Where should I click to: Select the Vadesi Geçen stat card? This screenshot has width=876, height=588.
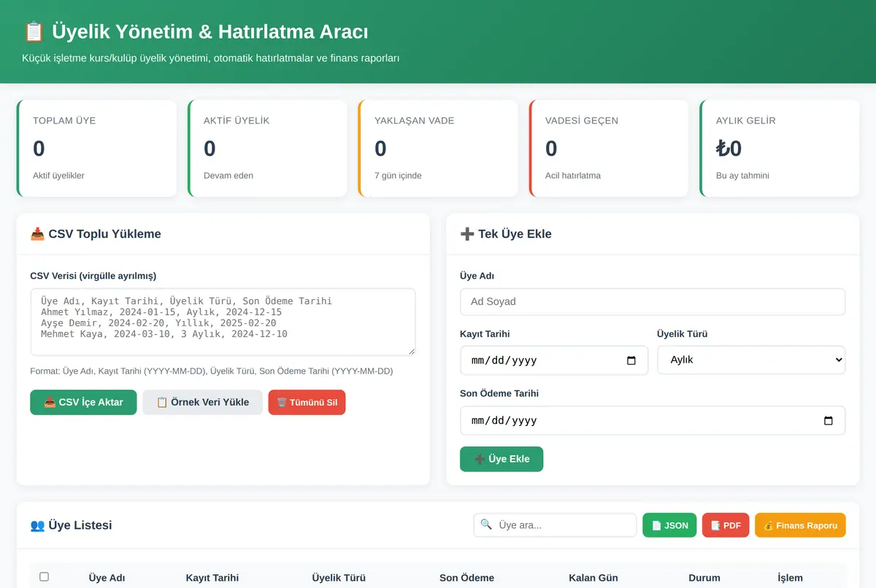click(609, 149)
